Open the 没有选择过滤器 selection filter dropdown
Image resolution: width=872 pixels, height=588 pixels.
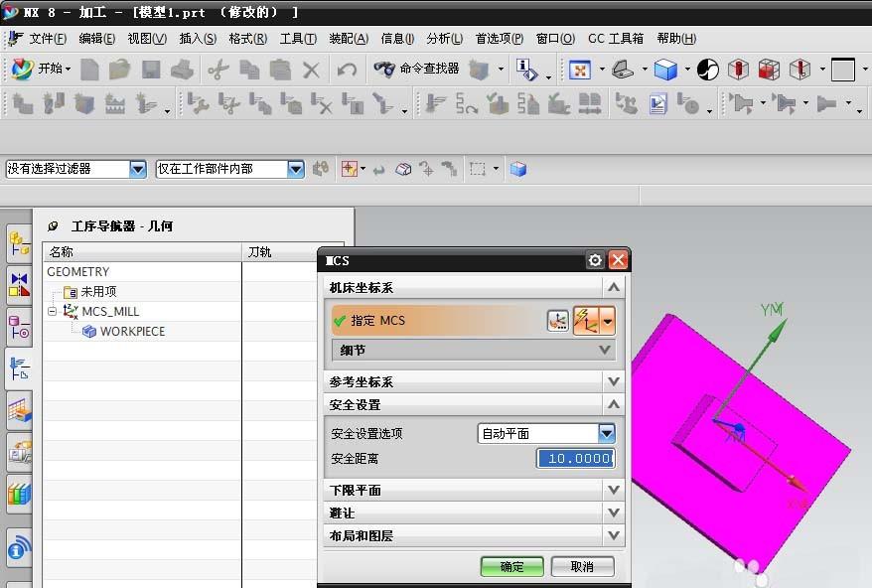[x=138, y=169]
